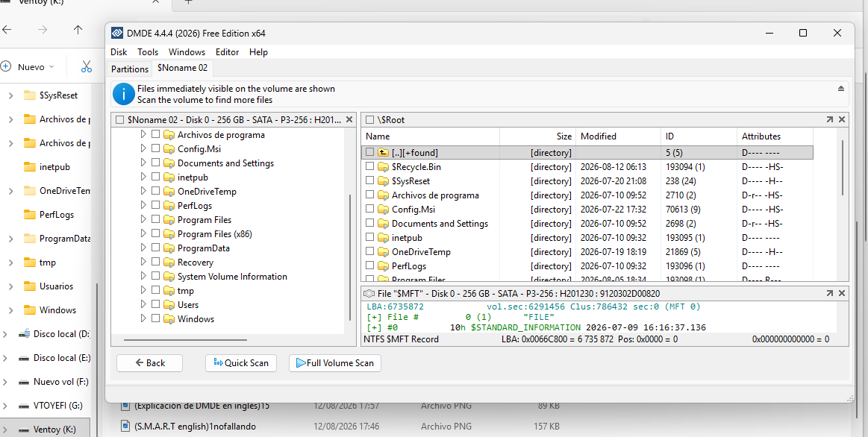Click the DMDE application logo icon
The height and width of the screenshot is (437, 868).
[117, 34]
